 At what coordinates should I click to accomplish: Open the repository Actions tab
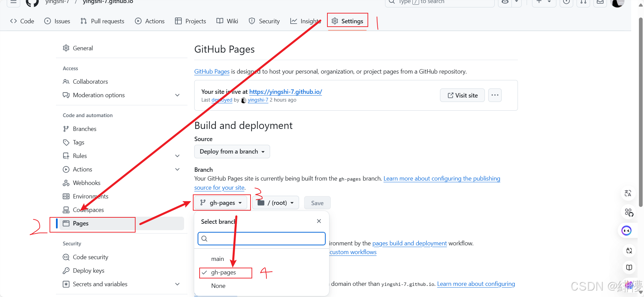[x=150, y=21]
